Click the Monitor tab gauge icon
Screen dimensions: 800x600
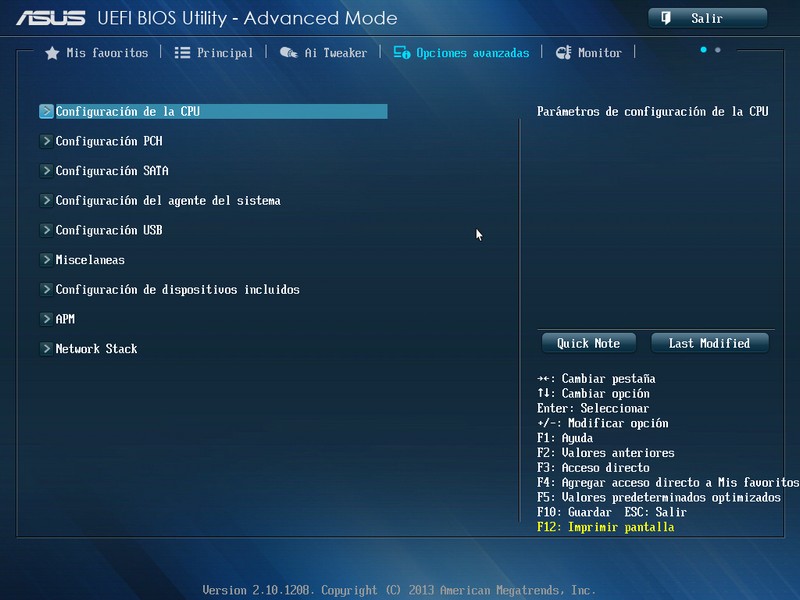coord(564,53)
